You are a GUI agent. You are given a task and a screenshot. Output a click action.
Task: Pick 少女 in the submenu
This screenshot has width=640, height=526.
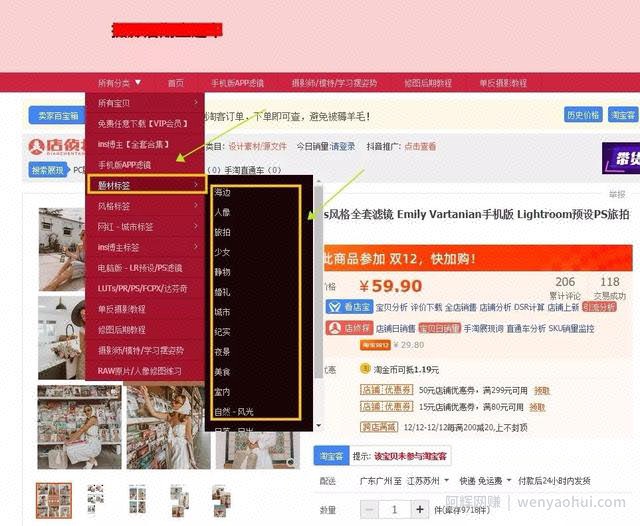click(222, 252)
